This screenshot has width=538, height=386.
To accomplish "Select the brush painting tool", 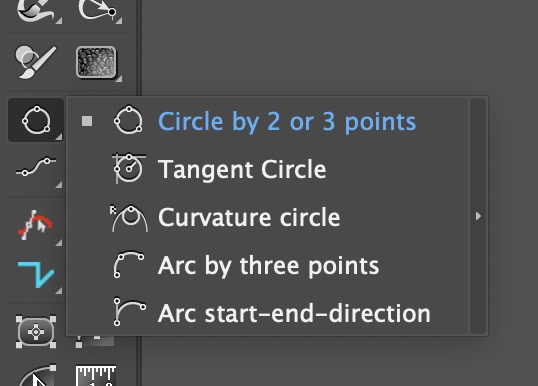I will (36, 62).
